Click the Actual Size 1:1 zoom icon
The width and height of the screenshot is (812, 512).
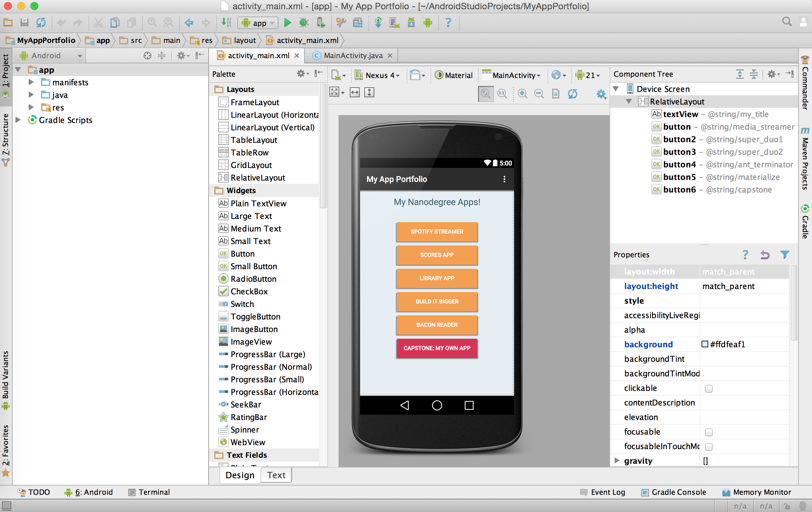click(502, 93)
